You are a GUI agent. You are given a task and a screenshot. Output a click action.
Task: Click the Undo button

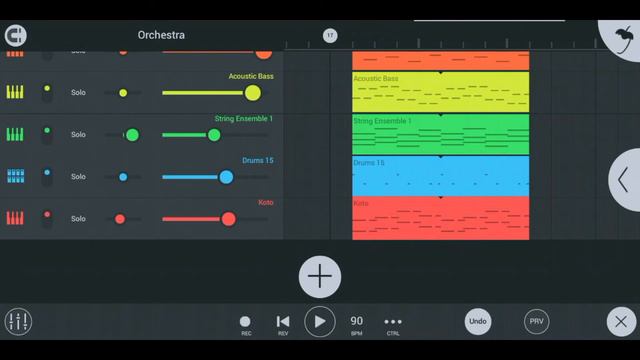point(478,322)
